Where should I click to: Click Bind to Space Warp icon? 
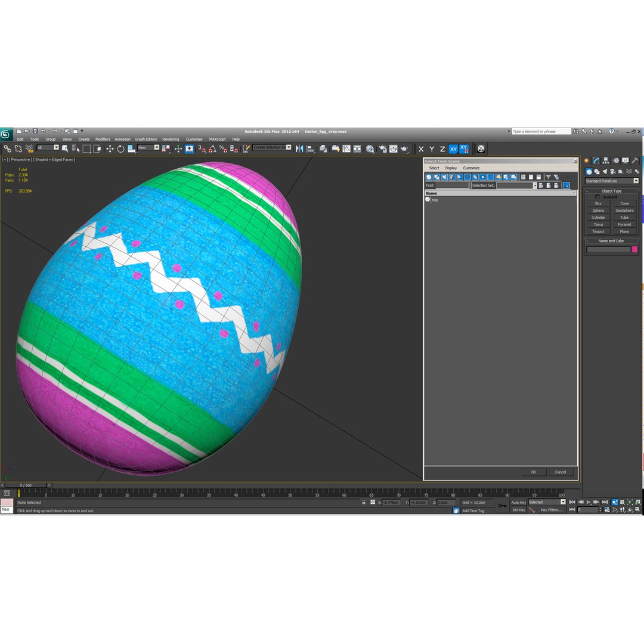[29, 148]
